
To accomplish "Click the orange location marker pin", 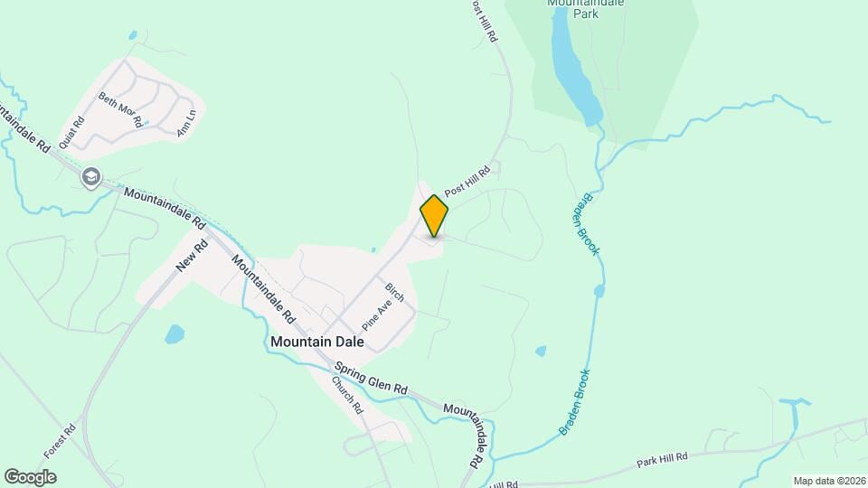I will 434,216.
